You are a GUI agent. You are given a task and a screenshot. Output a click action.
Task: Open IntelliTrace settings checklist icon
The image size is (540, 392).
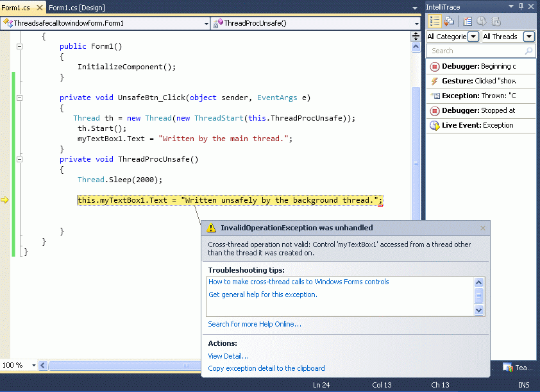click(468, 21)
